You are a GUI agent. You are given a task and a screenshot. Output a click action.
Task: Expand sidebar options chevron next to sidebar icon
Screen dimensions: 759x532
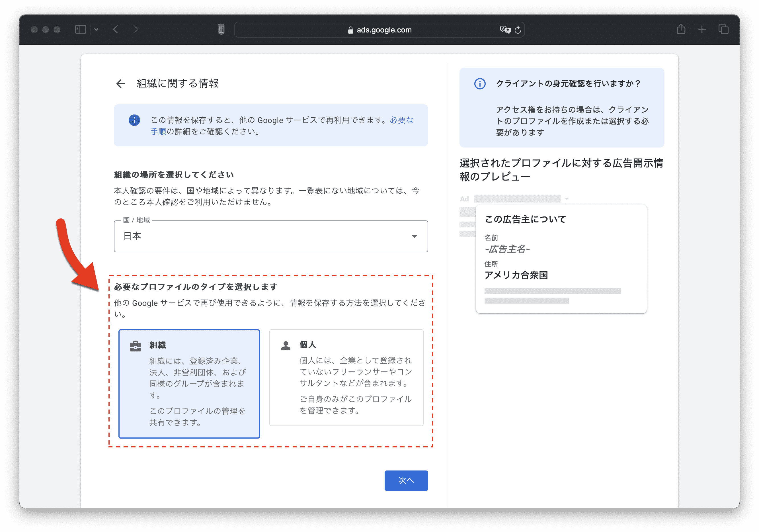(96, 29)
